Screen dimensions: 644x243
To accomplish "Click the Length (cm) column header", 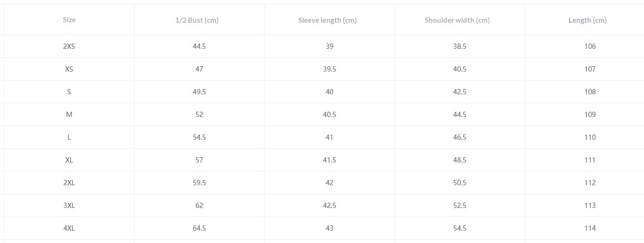I will coord(587,20).
